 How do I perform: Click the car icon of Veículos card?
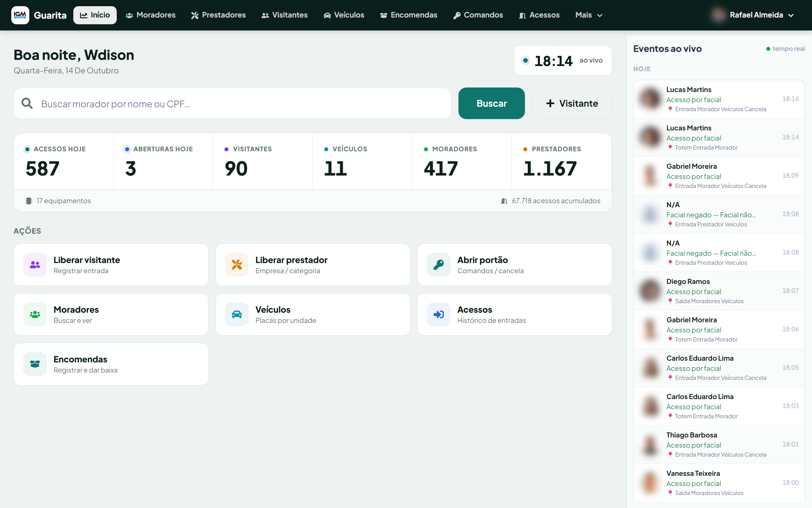coord(237,314)
